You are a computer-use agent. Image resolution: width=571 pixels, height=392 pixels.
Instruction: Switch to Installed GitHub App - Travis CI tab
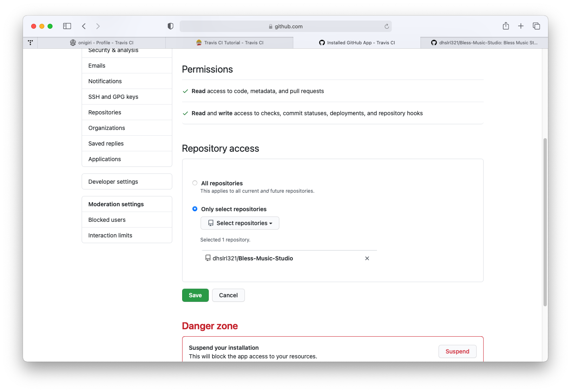point(357,43)
